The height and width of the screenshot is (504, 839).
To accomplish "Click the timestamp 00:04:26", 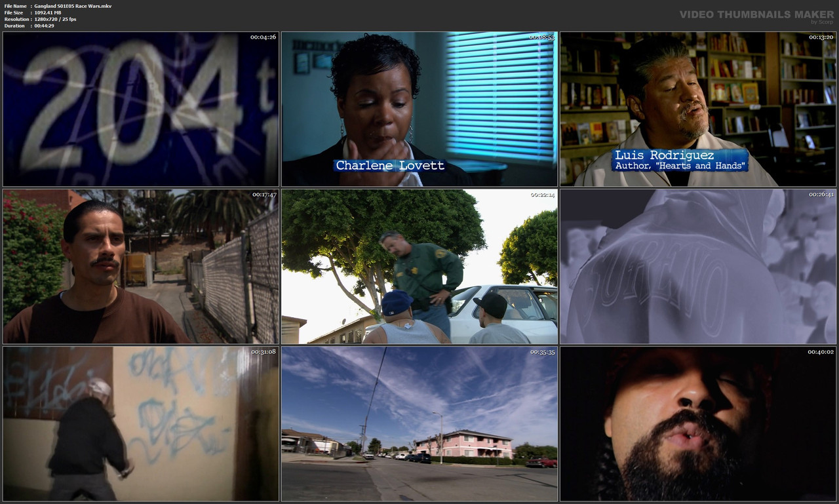I will (x=263, y=37).
